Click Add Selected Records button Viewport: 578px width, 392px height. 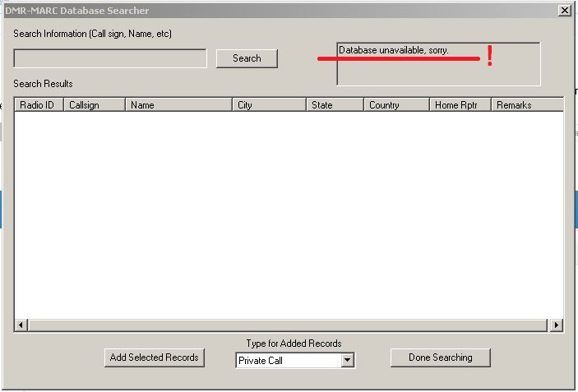[155, 357]
